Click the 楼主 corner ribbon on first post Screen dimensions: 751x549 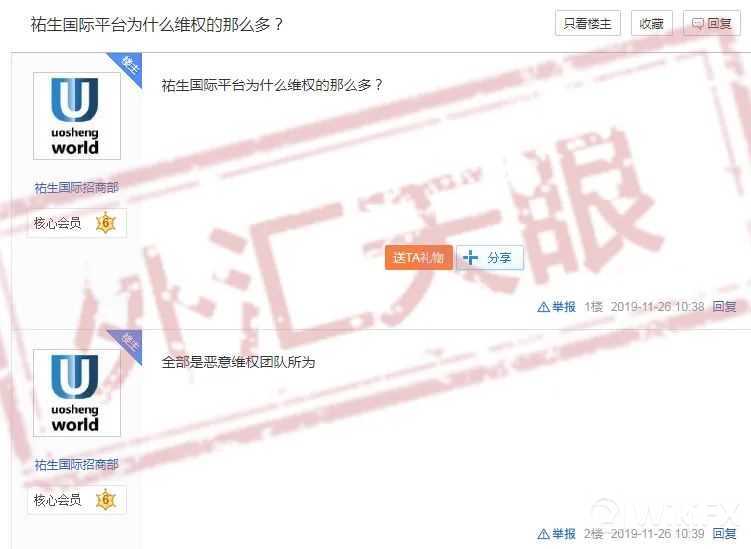coord(128,67)
